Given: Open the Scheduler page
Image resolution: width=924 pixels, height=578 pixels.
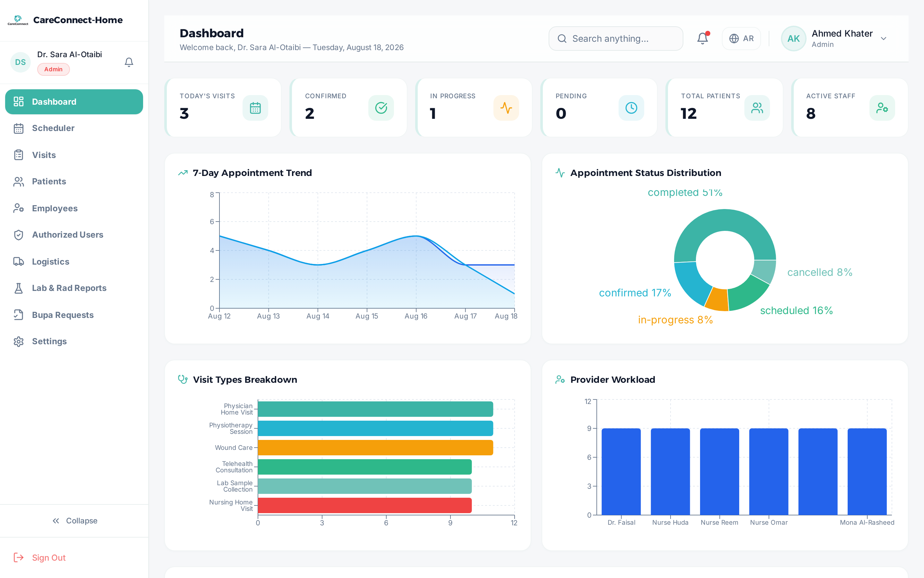Looking at the screenshot, I should coord(74,128).
